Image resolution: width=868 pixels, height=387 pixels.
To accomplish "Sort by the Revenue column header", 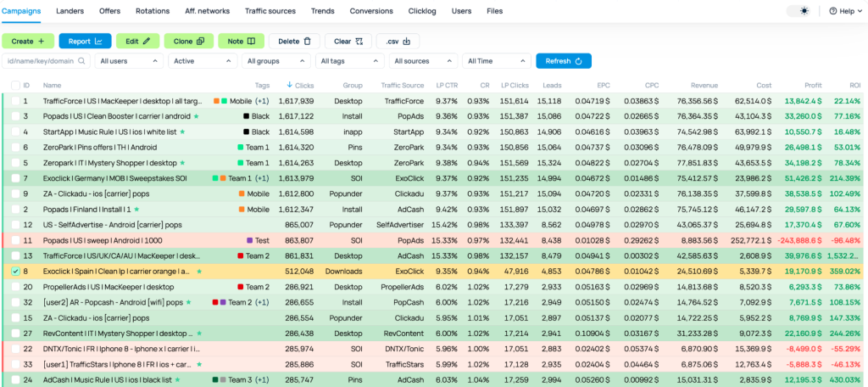I will coord(704,86).
